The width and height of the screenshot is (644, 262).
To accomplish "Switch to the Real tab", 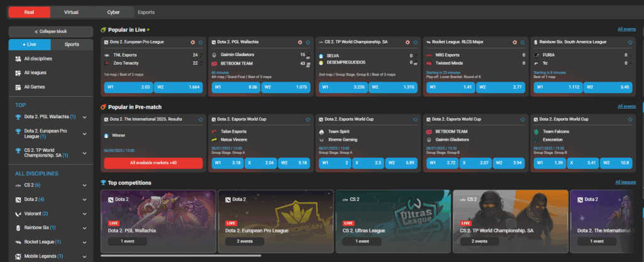I will pos(30,13).
